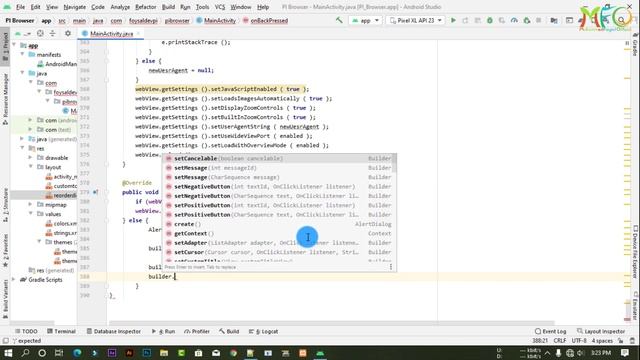The height and width of the screenshot is (360, 640).
Task: Select setCursor completion suggestion
Action: coord(278,252)
